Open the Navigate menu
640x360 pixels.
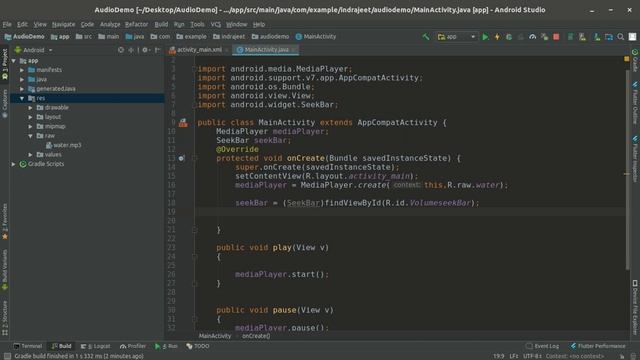(x=63, y=24)
